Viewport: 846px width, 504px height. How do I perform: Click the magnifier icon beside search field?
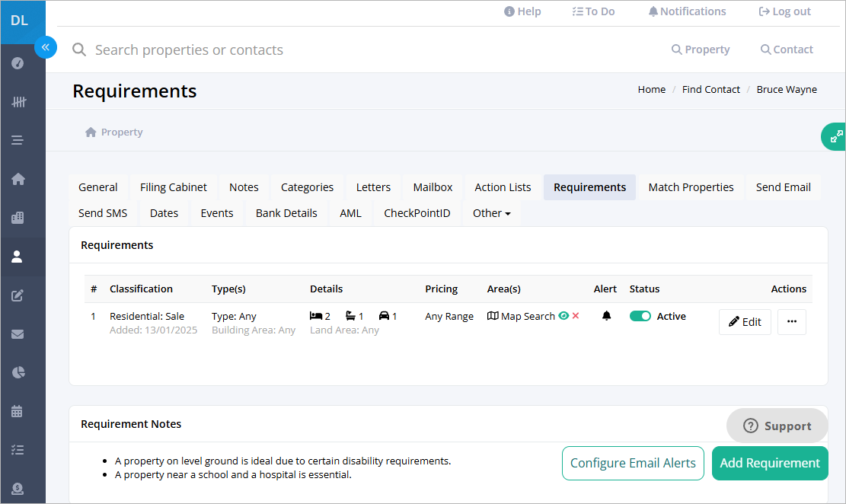[x=79, y=49]
